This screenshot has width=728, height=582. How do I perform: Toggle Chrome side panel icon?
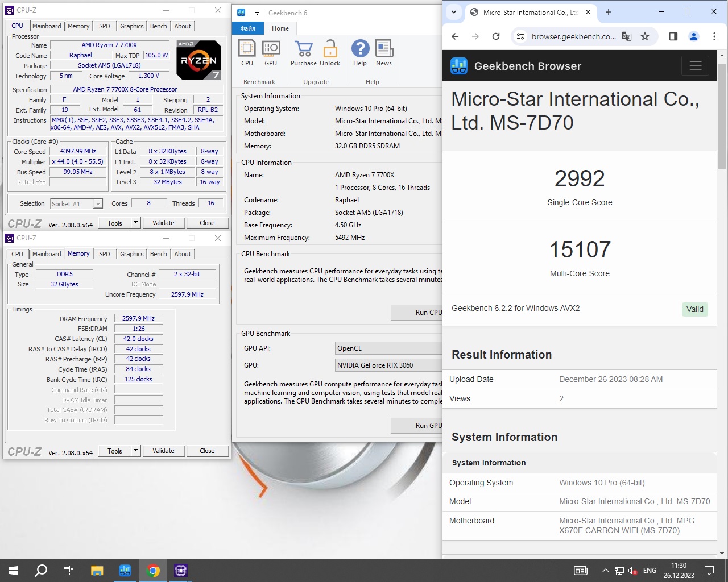point(673,36)
